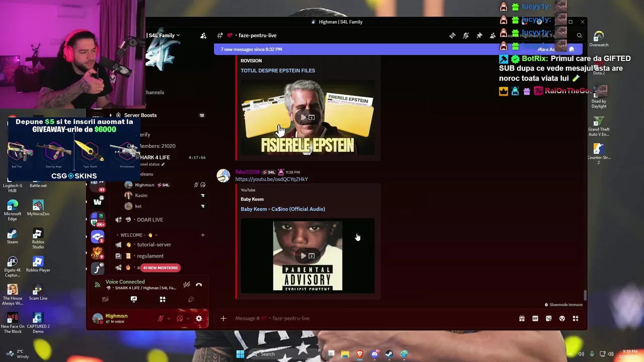Open headphone output options arrow
Image resolution: width=644 pixels, height=362 pixels.
[x=188, y=318]
